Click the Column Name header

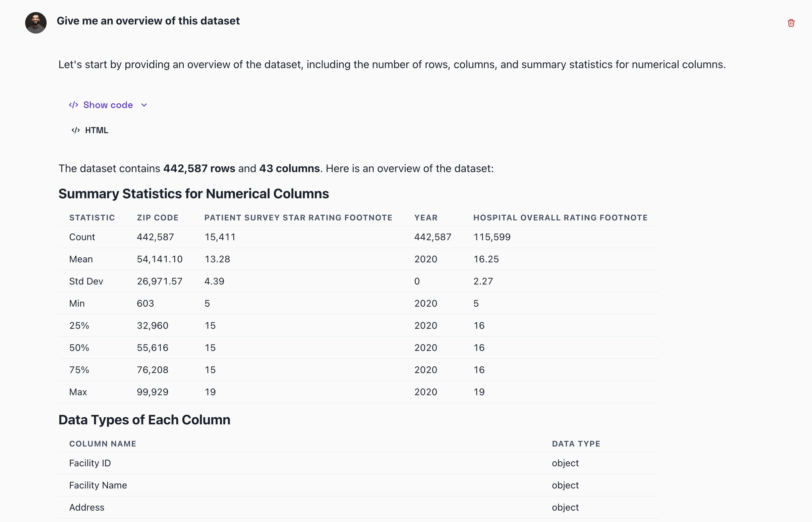pyautogui.click(x=103, y=444)
